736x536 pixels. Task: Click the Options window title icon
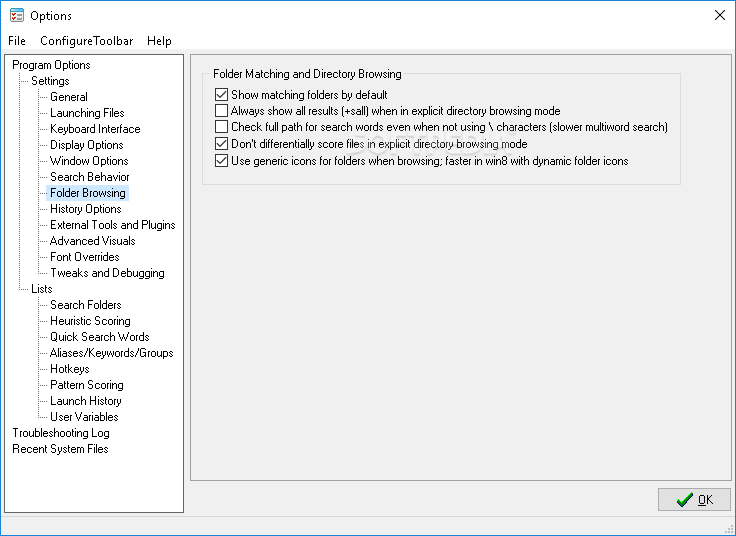17,15
